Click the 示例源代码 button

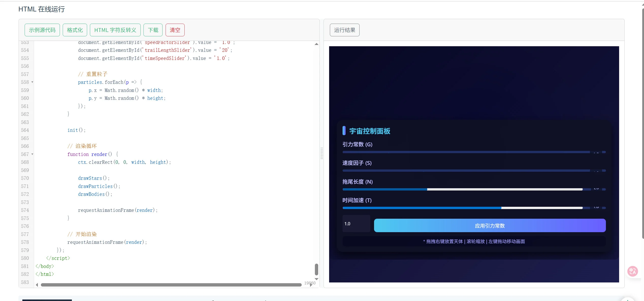click(42, 30)
